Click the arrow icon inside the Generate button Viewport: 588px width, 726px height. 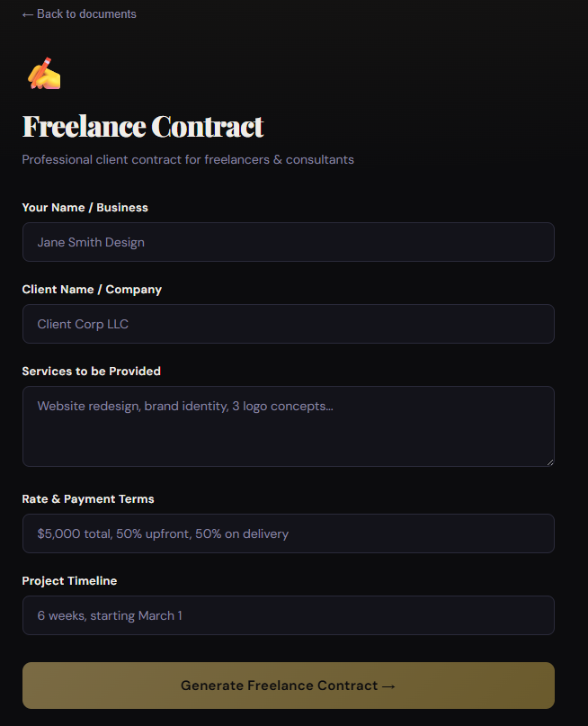click(389, 685)
